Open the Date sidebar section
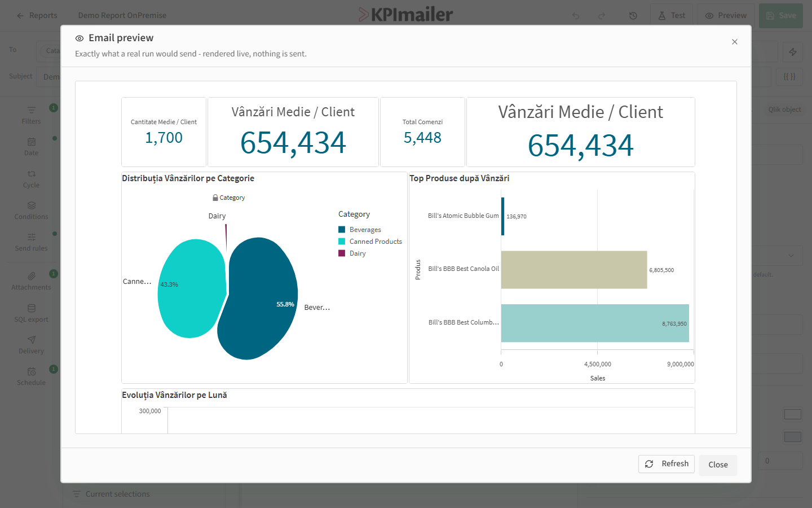 click(32, 147)
